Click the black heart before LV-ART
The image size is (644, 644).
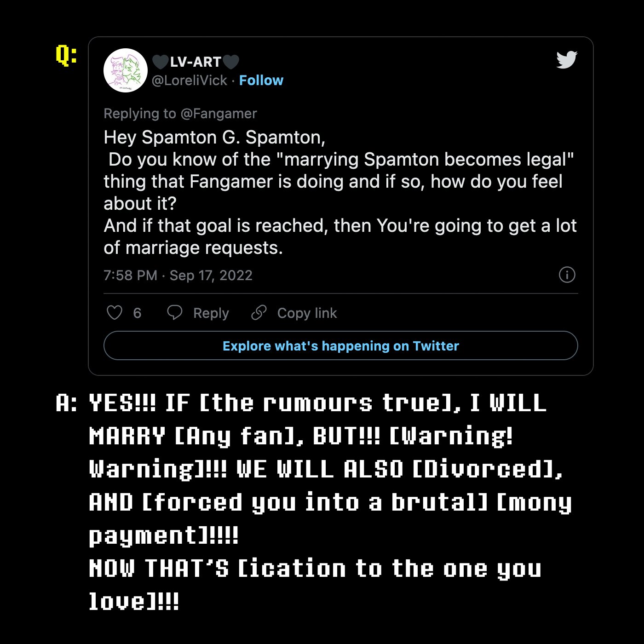click(x=160, y=62)
